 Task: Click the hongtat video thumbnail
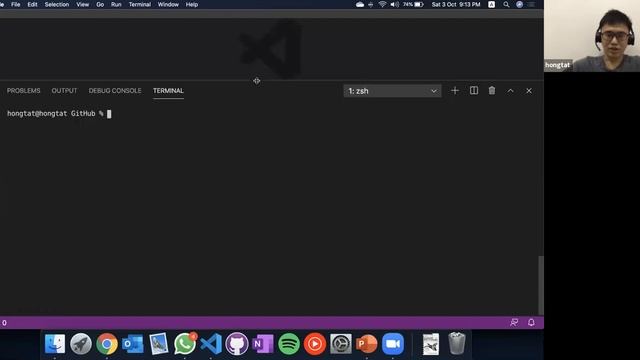[592, 36]
